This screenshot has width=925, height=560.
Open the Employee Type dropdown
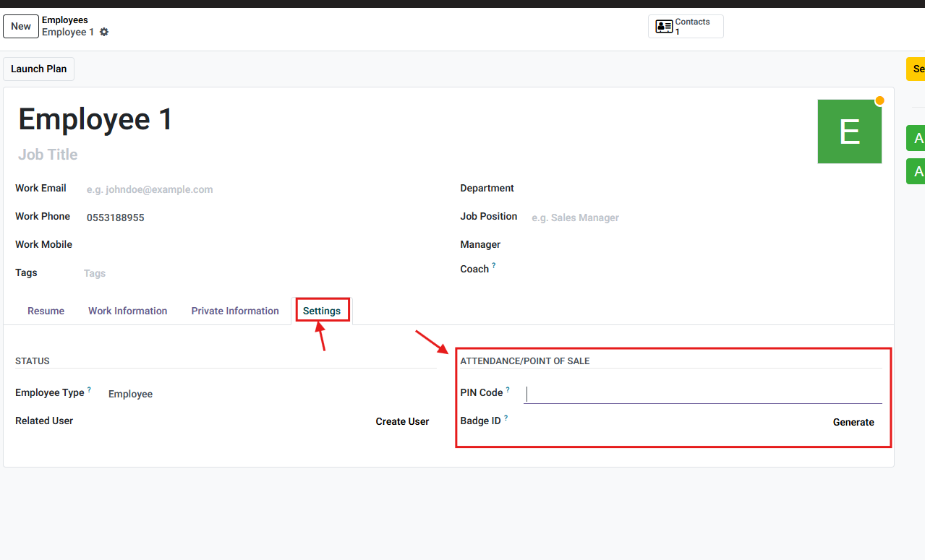click(268, 394)
